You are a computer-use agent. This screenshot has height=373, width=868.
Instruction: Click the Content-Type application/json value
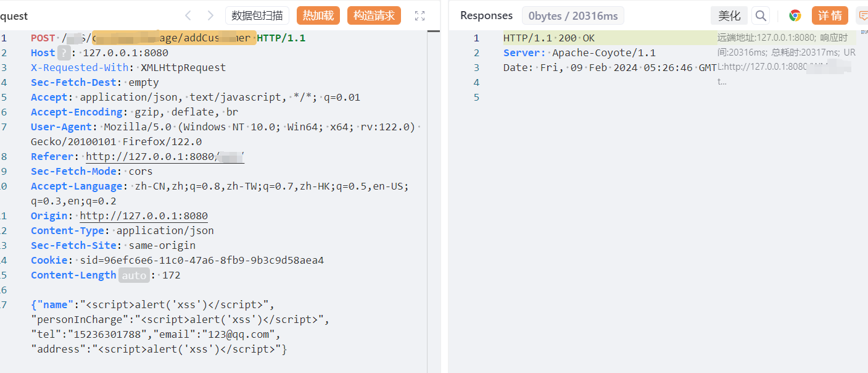(x=165, y=230)
